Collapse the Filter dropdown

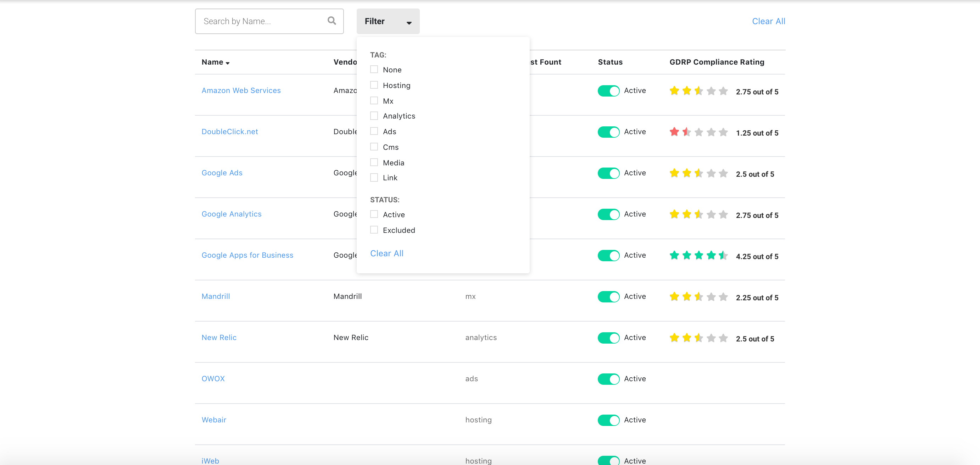[388, 21]
